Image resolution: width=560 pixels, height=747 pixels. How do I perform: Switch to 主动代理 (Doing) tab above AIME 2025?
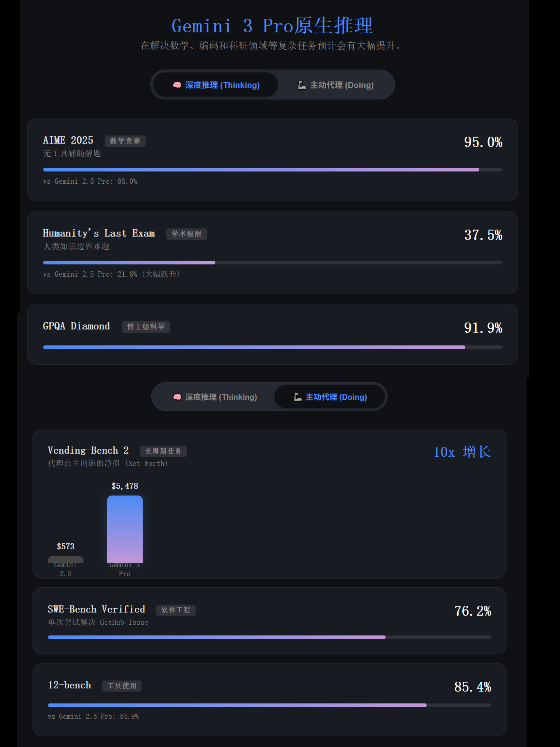[x=336, y=85]
